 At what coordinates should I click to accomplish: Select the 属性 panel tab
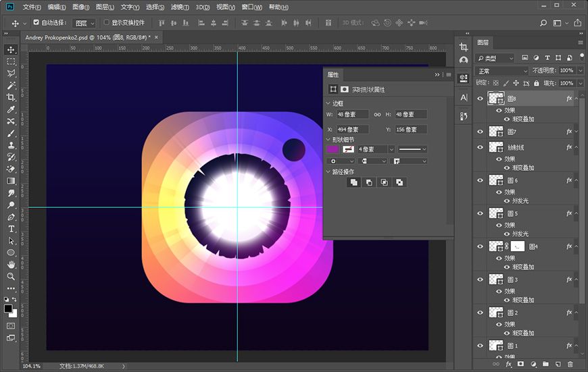coord(333,74)
